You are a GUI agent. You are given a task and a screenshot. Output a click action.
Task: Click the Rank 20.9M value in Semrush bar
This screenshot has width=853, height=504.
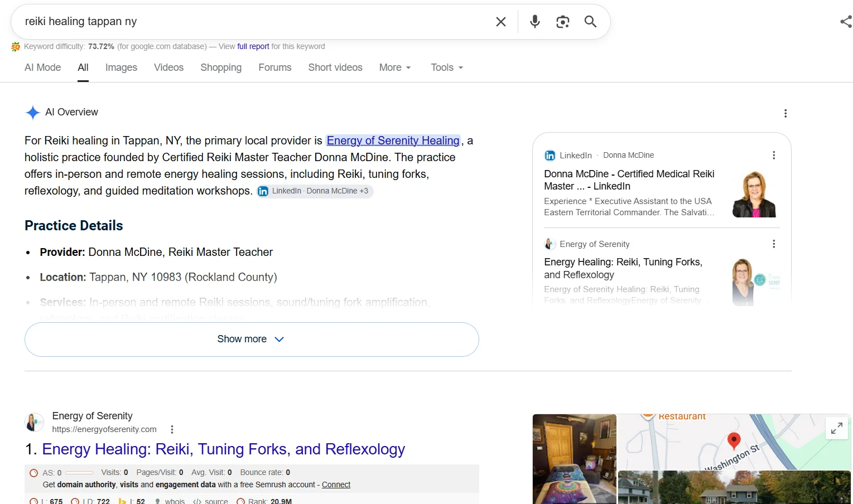tap(270, 501)
